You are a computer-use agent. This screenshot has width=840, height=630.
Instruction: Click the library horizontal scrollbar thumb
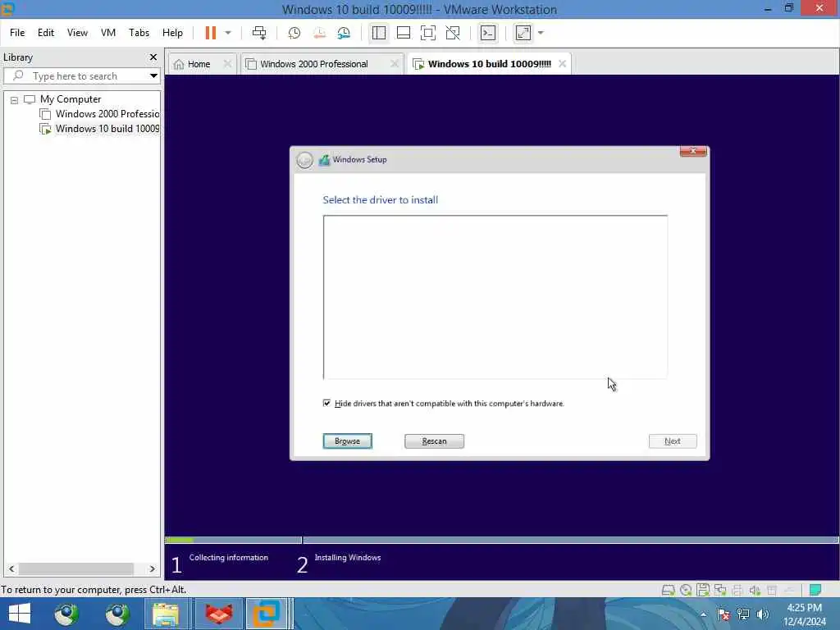pyautogui.click(x=76, y=569)
